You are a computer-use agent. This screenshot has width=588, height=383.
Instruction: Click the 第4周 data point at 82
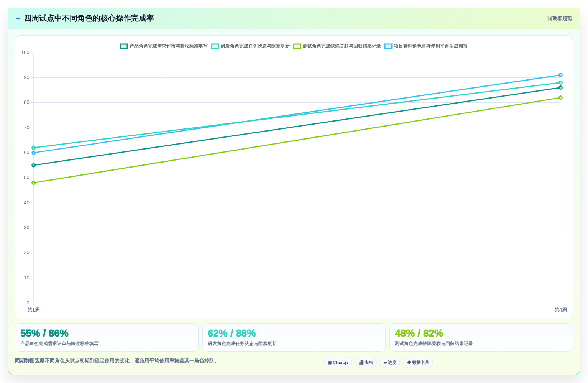(560, 98)
